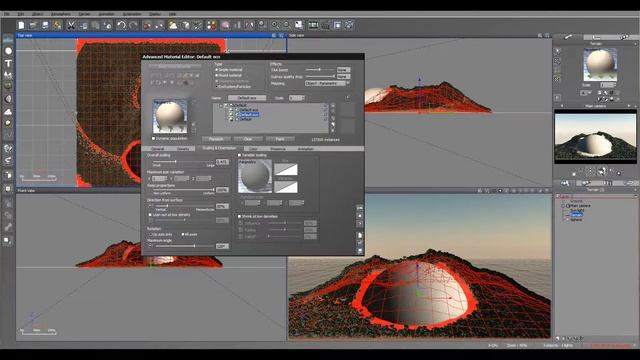The width and height of the screenshot is (640, 360).
Task: Select highlighted Default eco row in material tree
Action: tap(249, 115)
